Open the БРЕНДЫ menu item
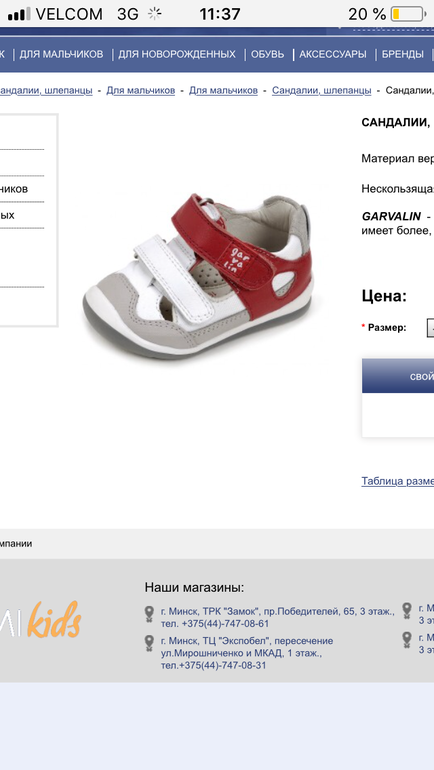The image size is (434, 770). tap(403, 54)
